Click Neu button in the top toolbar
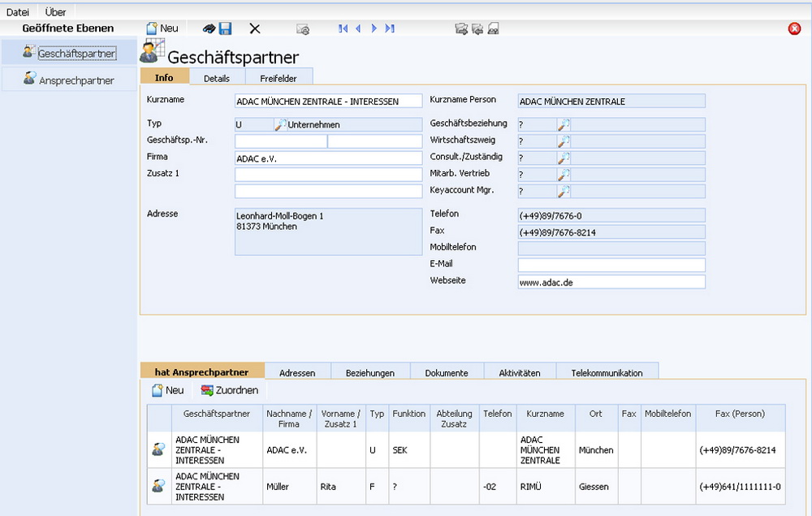 click(x=162, y=28)
